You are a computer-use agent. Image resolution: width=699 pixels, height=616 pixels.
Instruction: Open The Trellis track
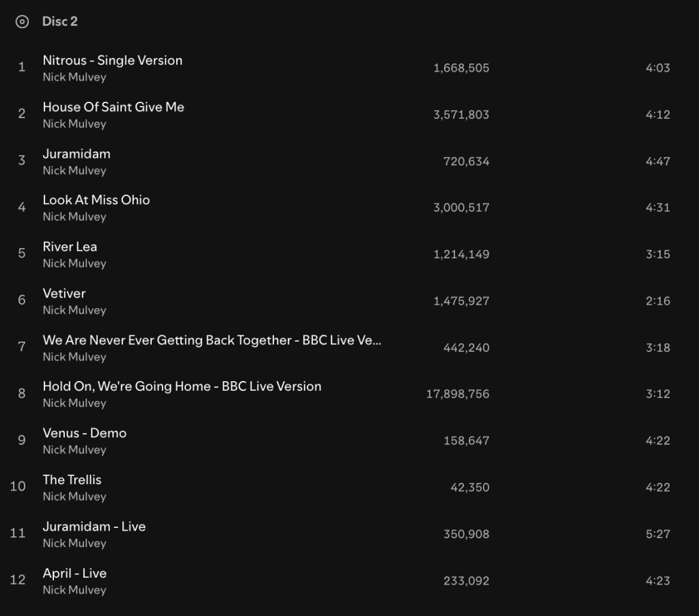coord(72,479)
